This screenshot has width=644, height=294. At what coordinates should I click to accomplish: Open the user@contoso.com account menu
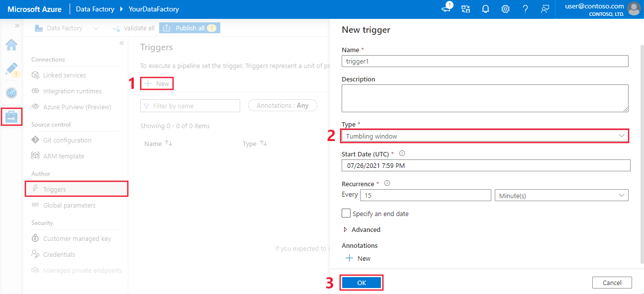click(x=595, y=8)
